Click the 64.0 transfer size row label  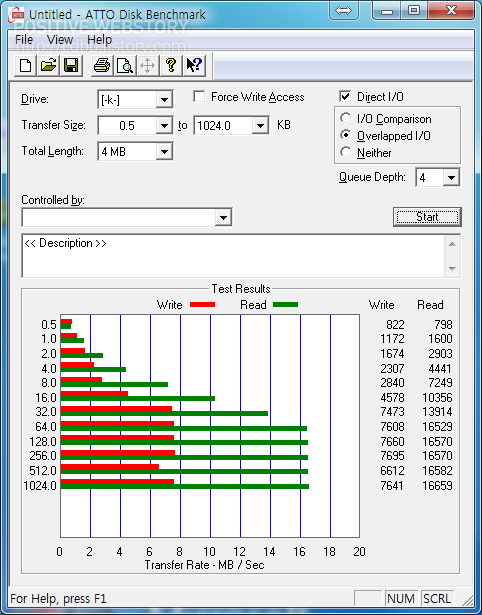[x=46, y=426]
